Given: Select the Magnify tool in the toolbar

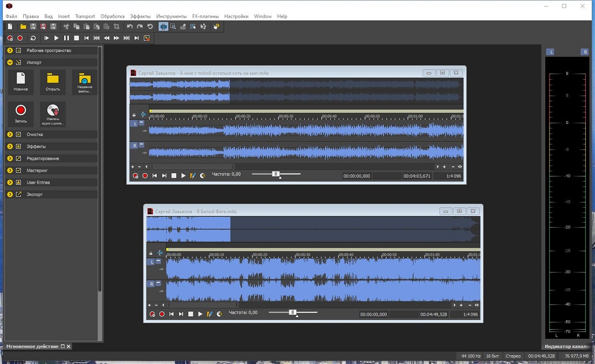Looking at the screenshot, I should pyautogui.click(x=173, y=27).
